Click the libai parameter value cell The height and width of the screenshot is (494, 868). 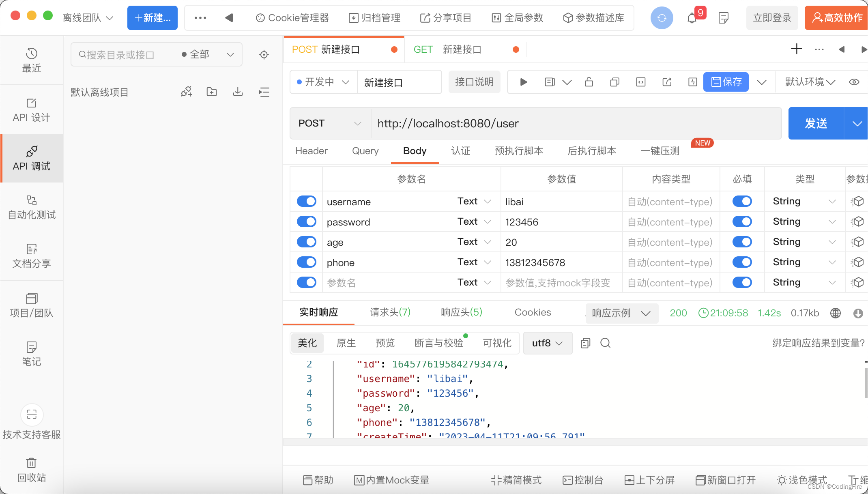pos(561,202)
